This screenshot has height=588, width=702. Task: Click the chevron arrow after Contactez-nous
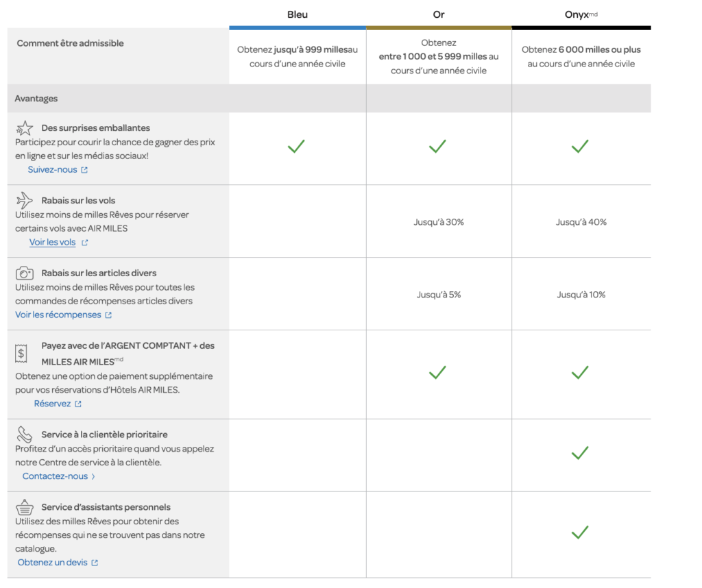click(x=93, y=476)
